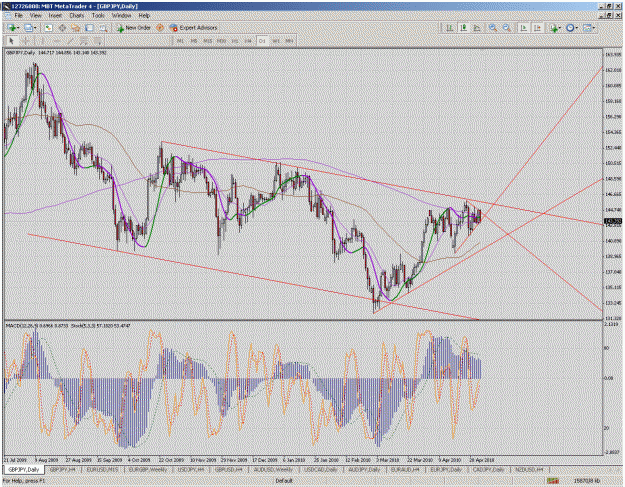
Task: Switch to the GBPJPY,H4 chart tab
Action: 63,469
